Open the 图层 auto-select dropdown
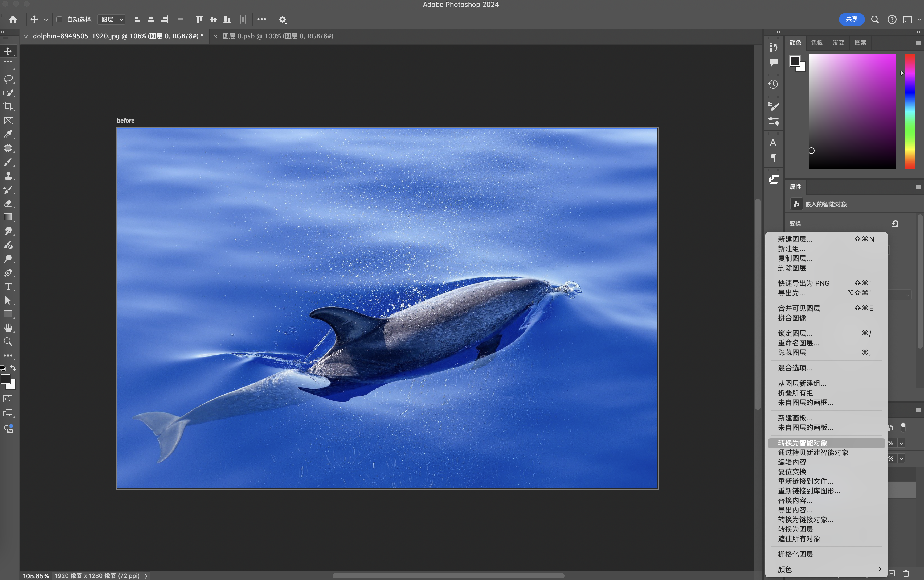This screenshot has width=924, height=580. (x=111, y=19)
